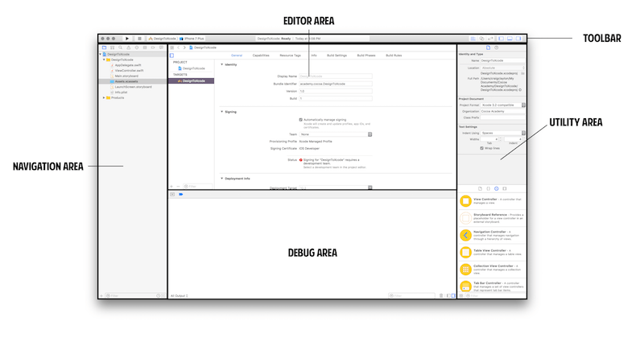Screen dimensions: 644x346
Task: Select AppDelegate.swift in navigator
Action: coord(128,65)
